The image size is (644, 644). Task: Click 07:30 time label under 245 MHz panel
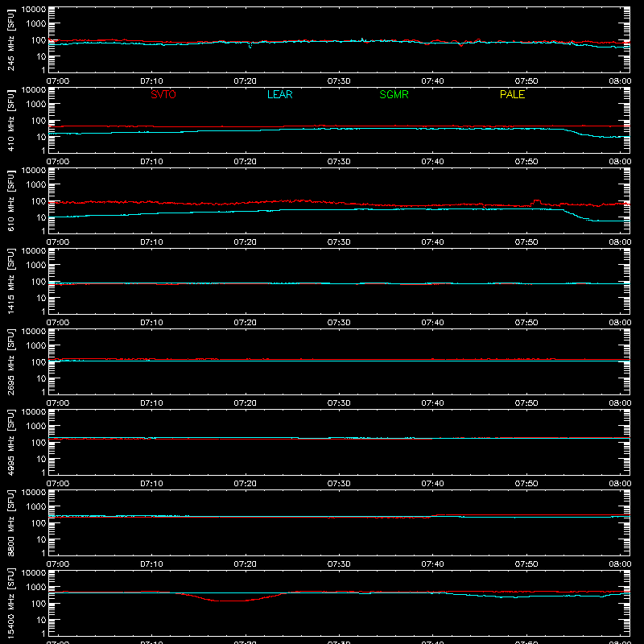(339, 81)
